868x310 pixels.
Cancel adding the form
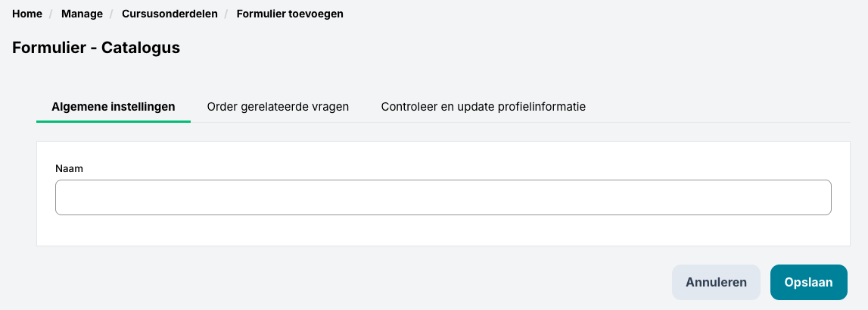[x=716, y=282]
